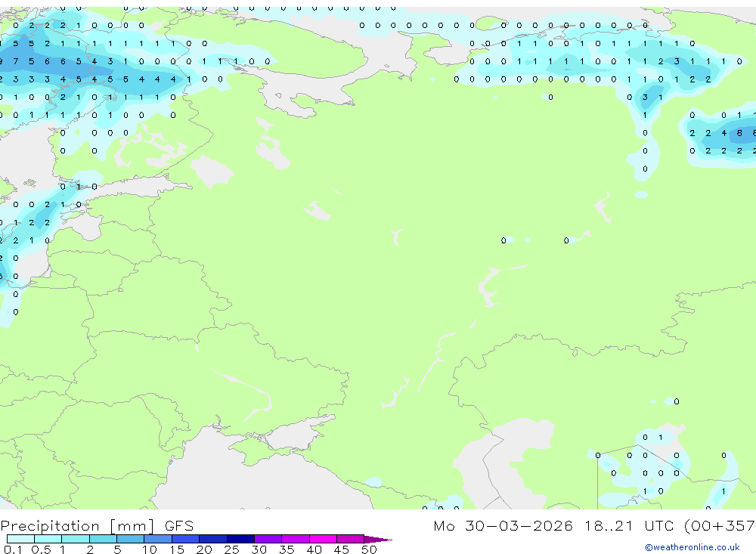Click the legend swatch between 25 and 30

pyautogui.click(x=240, y=539)
